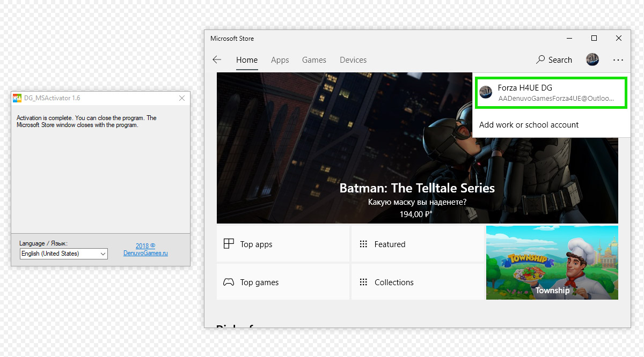Open the three-dot more options menu
The height and width of the screenshot is (357, 644).
point(618,60)
